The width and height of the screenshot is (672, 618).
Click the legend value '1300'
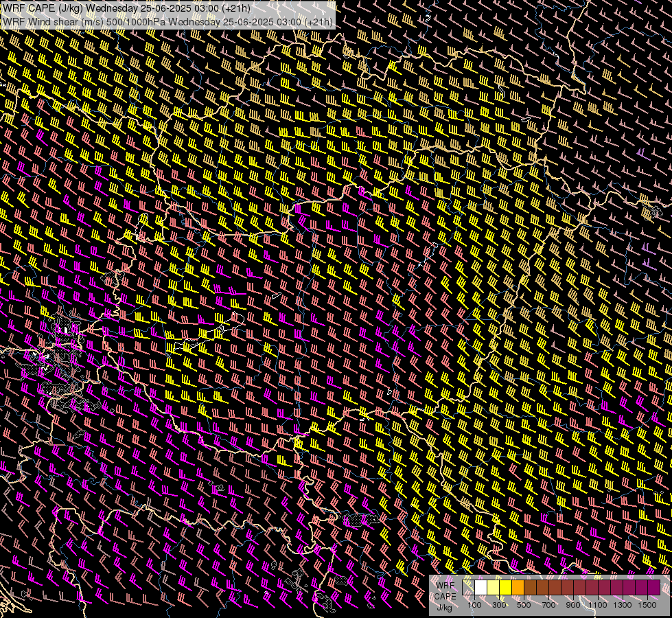[x=623, y=605]
